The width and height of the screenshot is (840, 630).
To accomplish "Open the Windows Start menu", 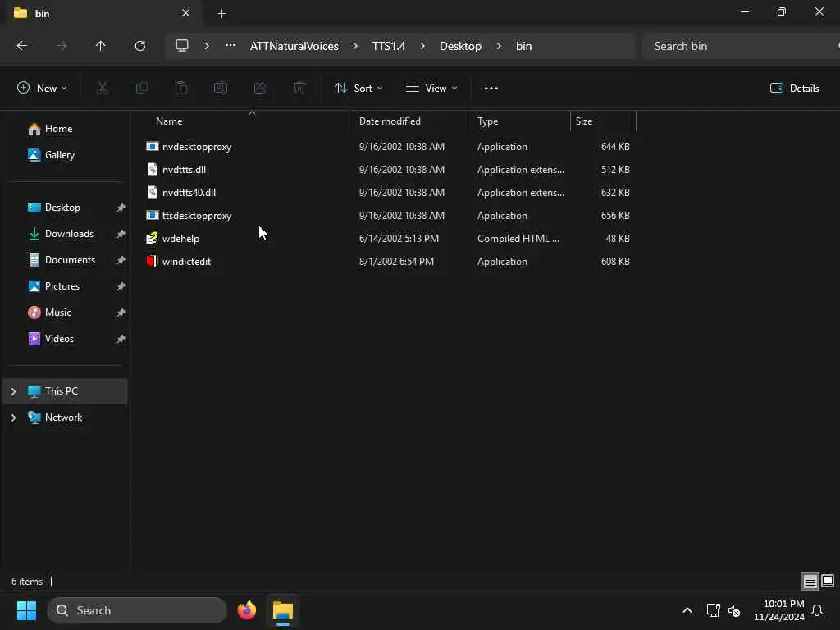I will click(x=26, y=610).
